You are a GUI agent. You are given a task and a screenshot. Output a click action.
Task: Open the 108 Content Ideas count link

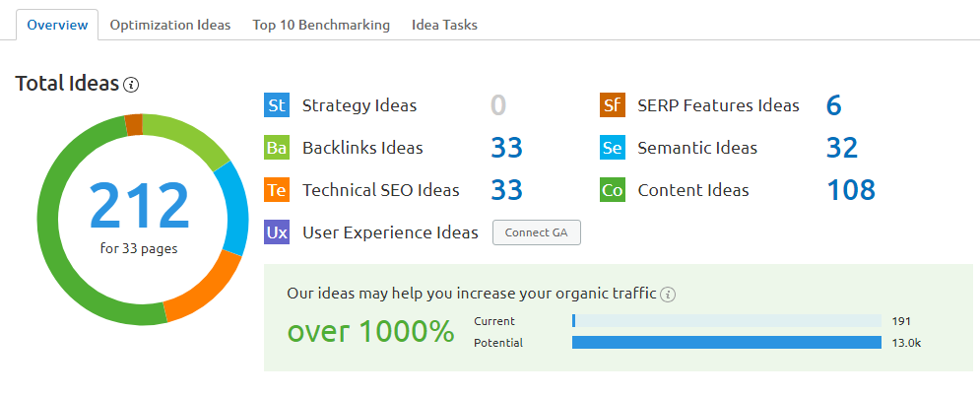click(x=850, y=190)
